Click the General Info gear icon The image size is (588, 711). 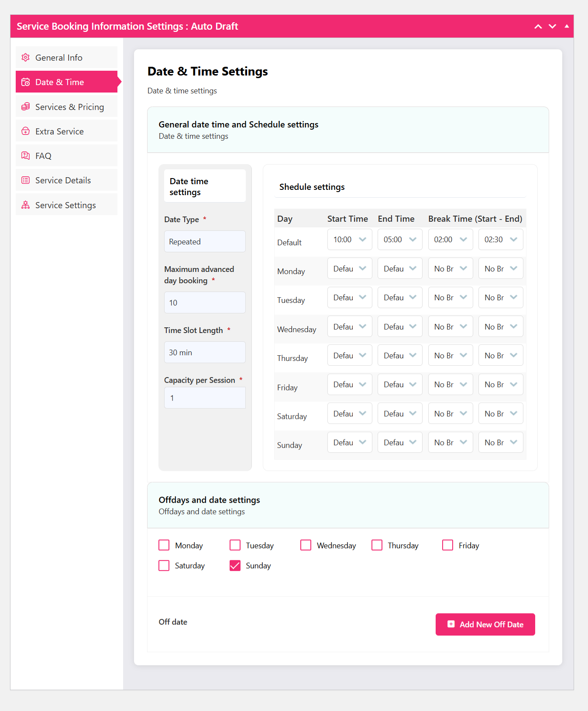point(26,58)
